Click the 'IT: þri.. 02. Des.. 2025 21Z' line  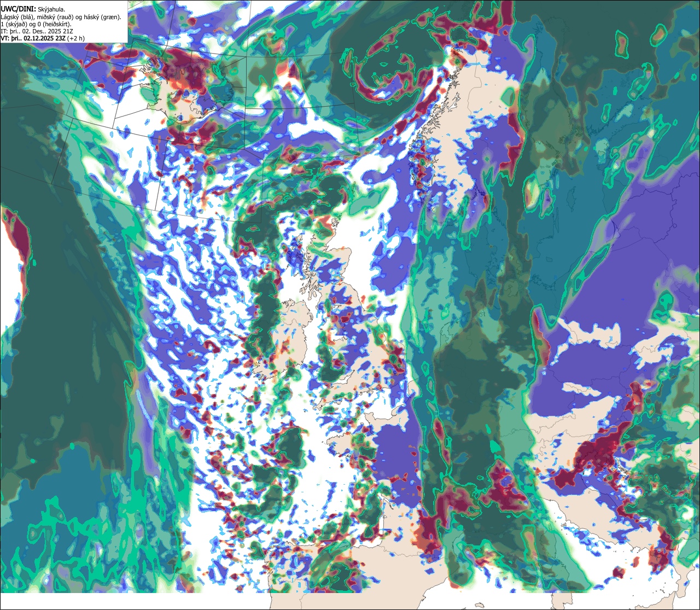[x=38, y=31]
